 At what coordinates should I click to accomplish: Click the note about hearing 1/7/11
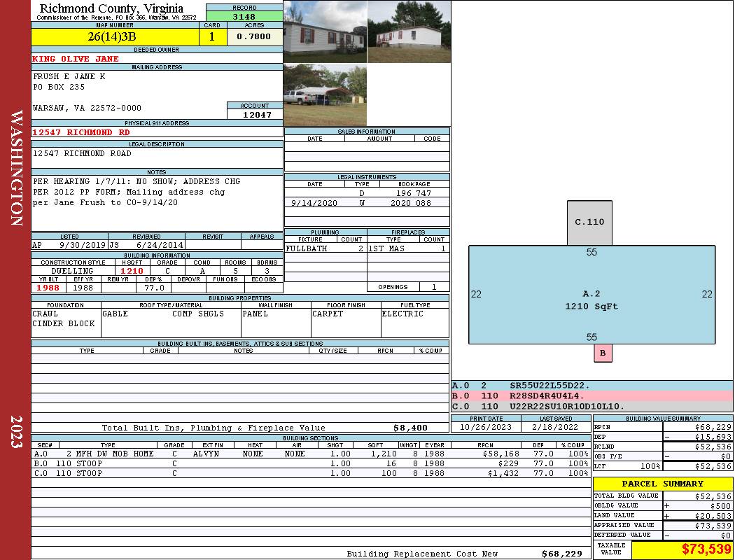[x=136, y=181]
